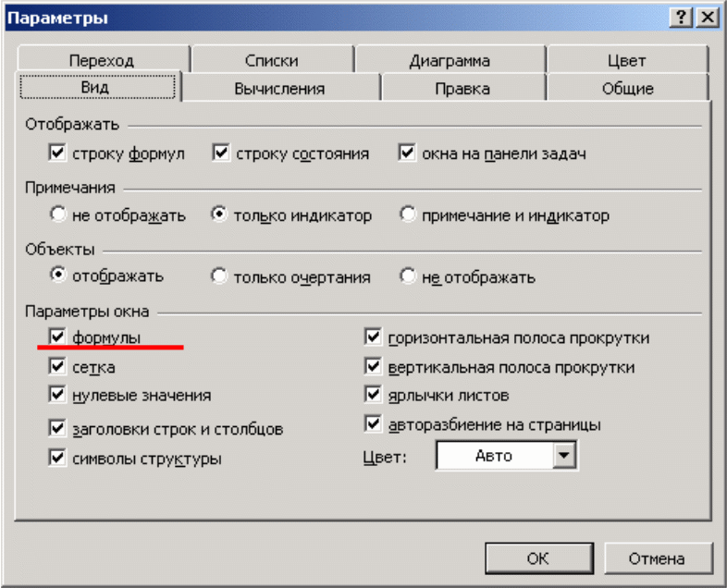The width and height of the screenshot is (727, 588).
Task: Open the Общие tab
Action: [x=626, y=89]
